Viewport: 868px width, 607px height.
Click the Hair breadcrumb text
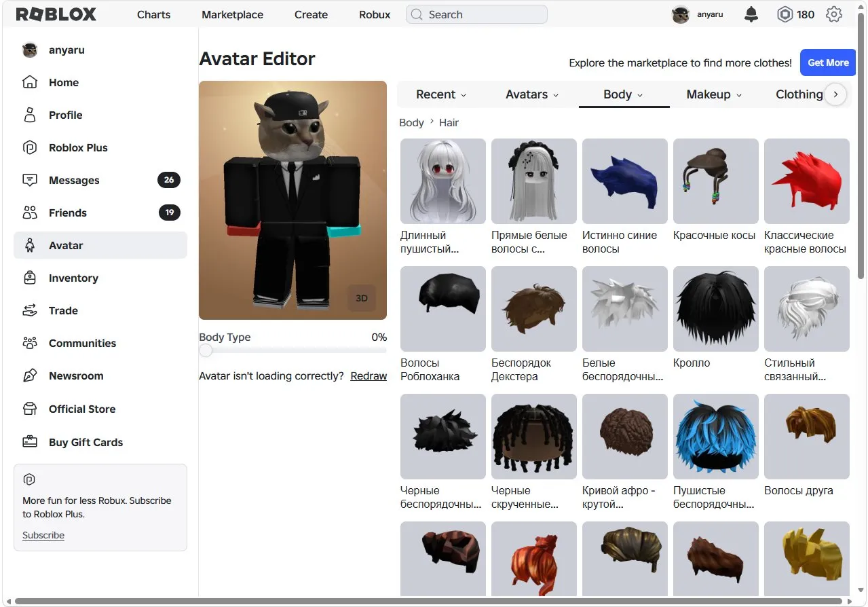(449, 123)
